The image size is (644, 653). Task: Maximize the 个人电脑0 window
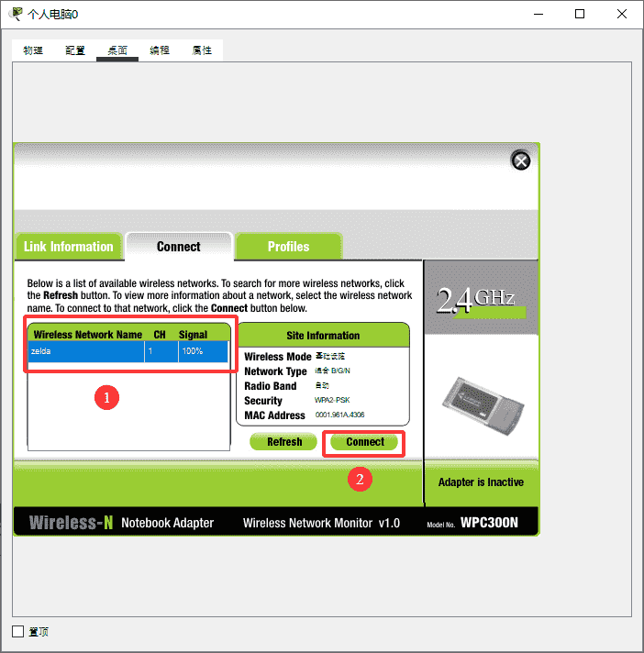[x=580, y=14]
